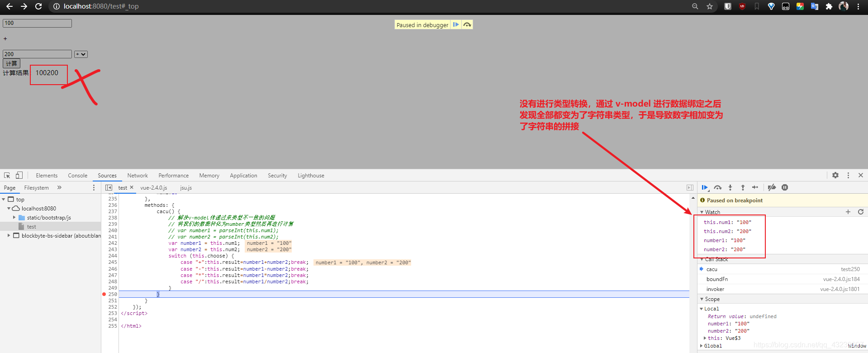Focus the first number input with 100
868x353 pixels.
37,23
